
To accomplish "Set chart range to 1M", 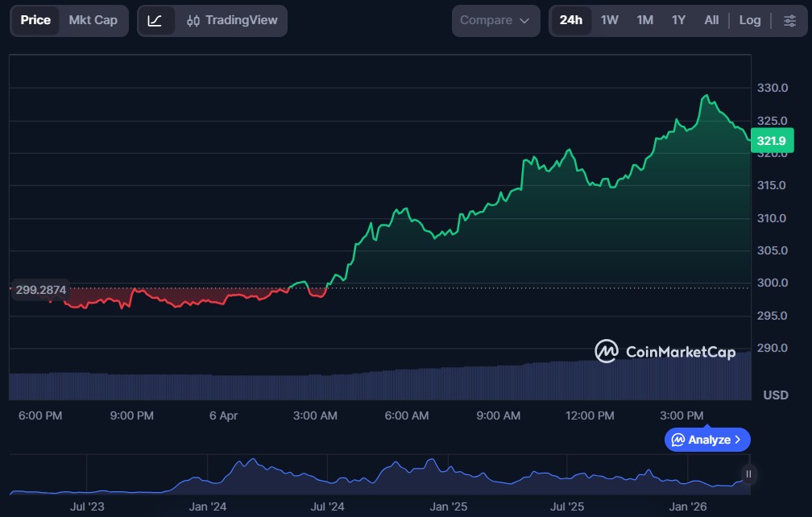I will [x=644, y=21].
